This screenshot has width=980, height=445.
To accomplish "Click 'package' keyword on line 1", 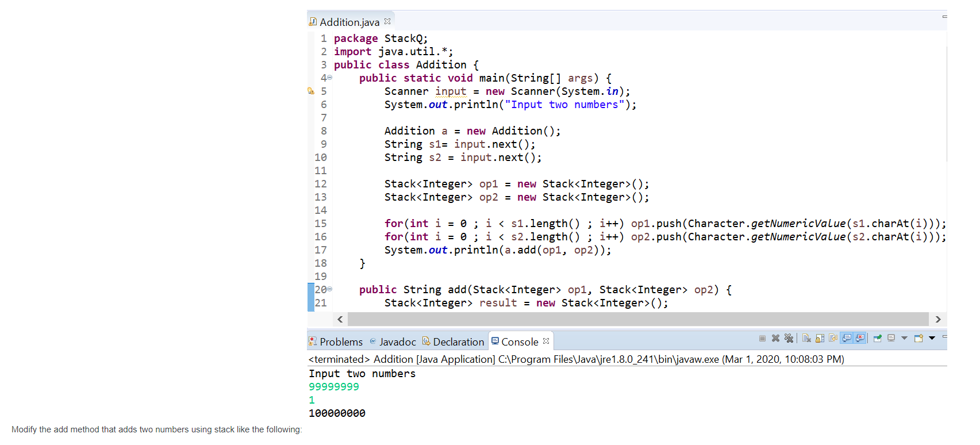I will coord(356,39).
